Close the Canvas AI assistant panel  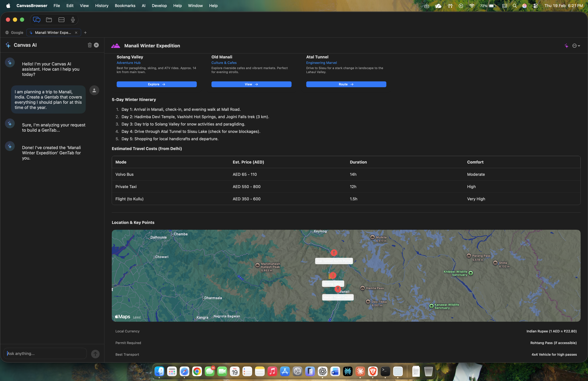pos(96,45)
